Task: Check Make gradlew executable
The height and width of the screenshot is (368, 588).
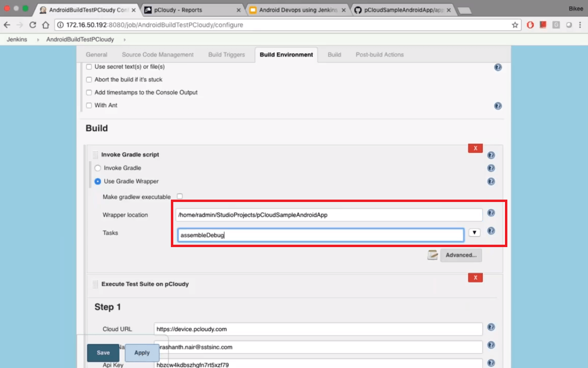Action: 180,196
